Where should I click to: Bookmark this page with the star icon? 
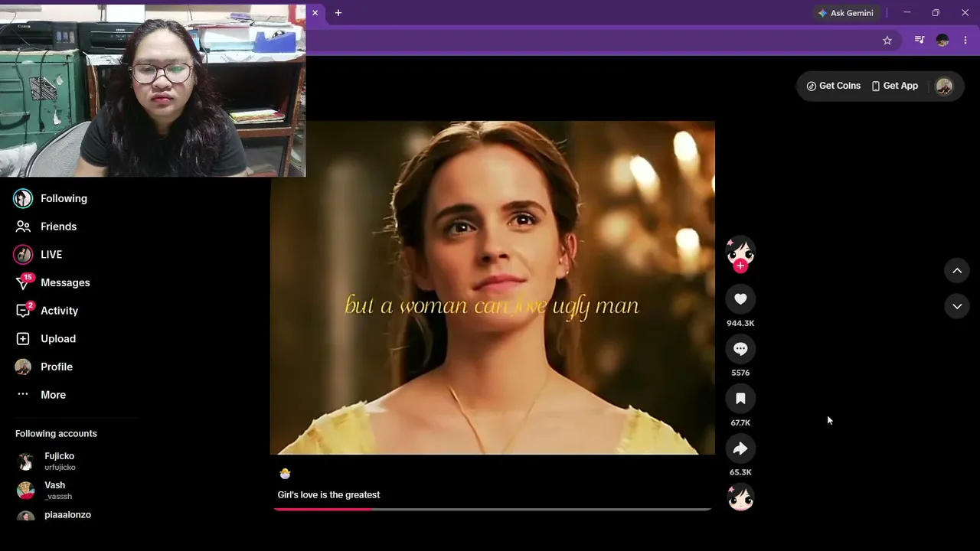pos(887,41)
